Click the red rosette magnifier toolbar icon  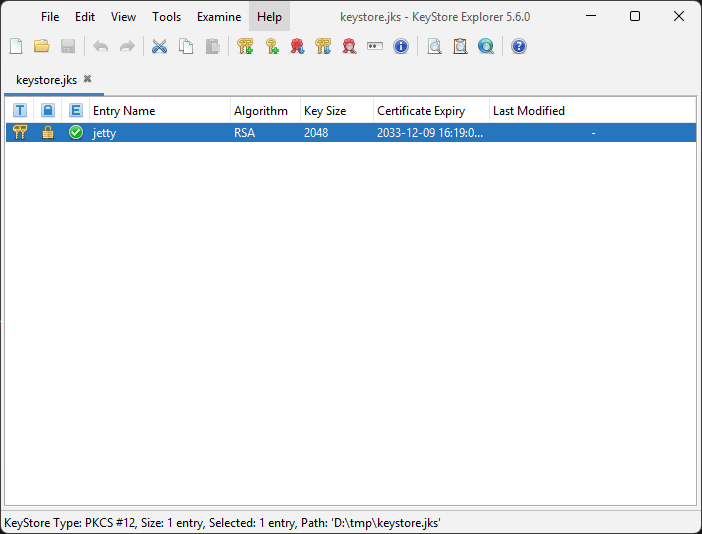pyautogui.click(x=349, y=46)
